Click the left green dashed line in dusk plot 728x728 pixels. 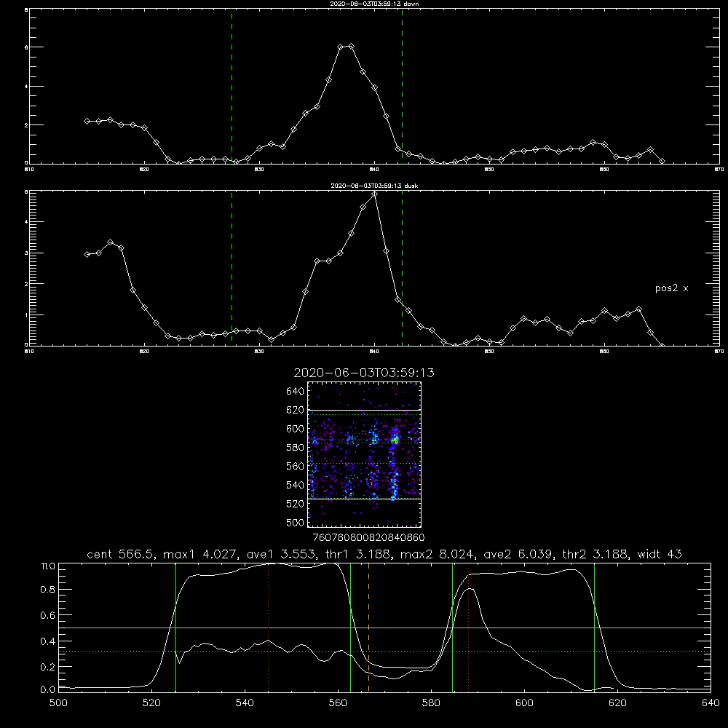(232, 269)
